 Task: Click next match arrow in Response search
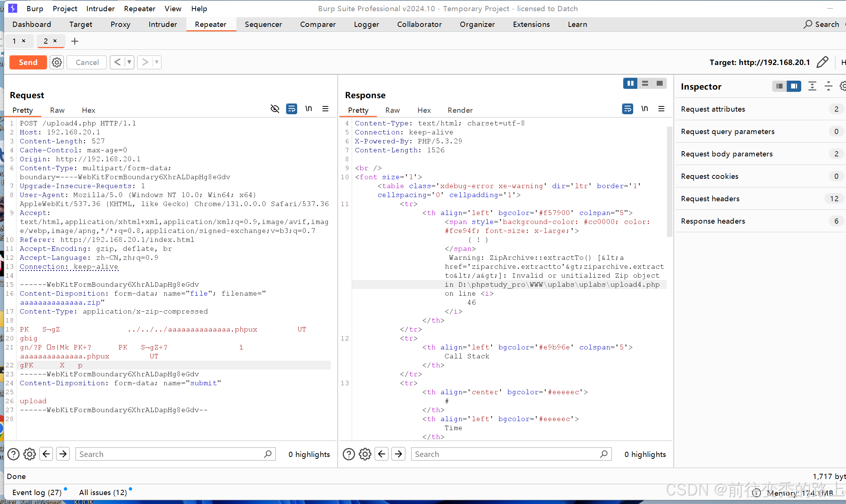[x=398, y=454]
